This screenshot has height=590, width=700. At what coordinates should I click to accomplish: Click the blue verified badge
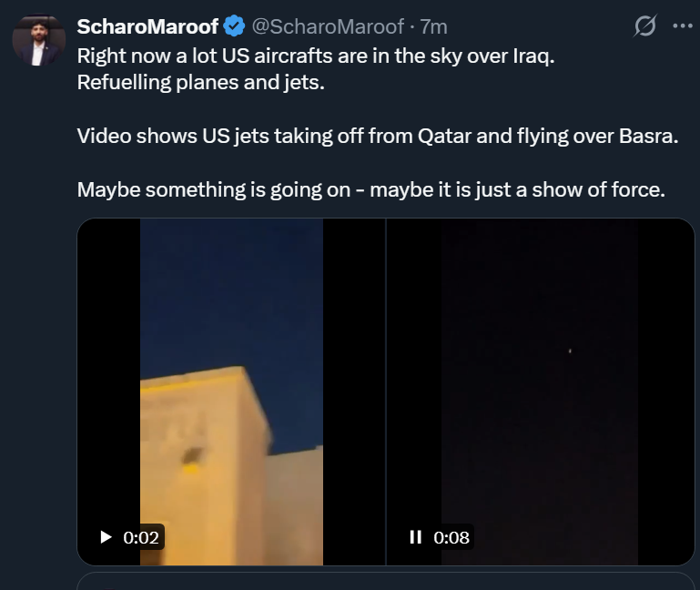point(235,26)
